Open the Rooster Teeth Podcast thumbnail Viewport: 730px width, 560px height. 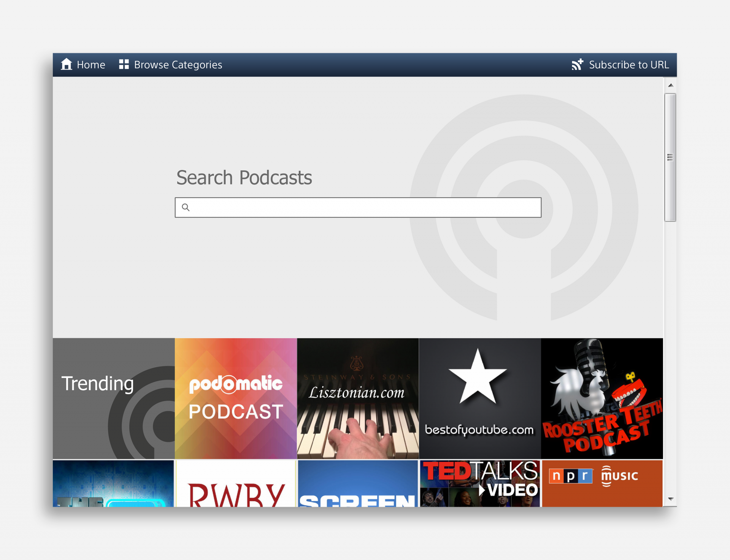coord(602,398)
